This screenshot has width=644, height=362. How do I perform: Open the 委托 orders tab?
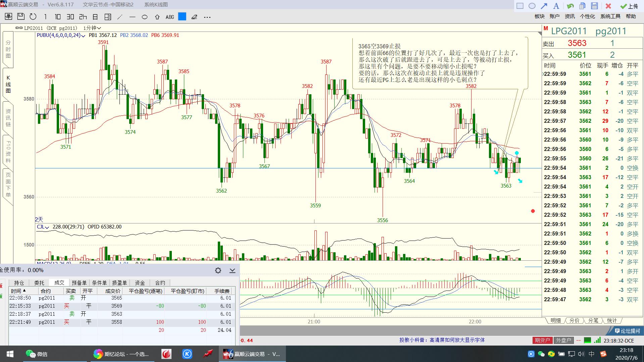click(39, 283)
